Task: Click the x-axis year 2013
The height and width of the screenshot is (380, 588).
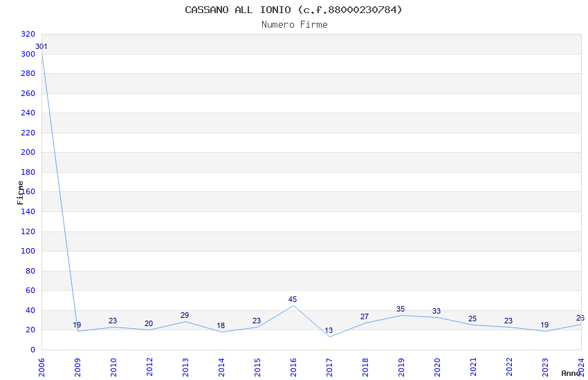Action: tap(185, 368)
